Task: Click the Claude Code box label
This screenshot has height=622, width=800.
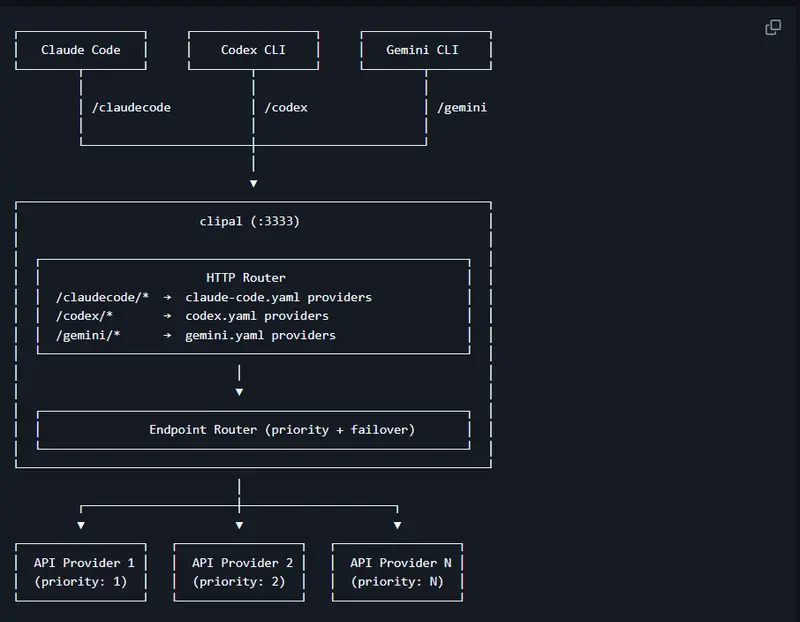Action: (x=80, y=50)
